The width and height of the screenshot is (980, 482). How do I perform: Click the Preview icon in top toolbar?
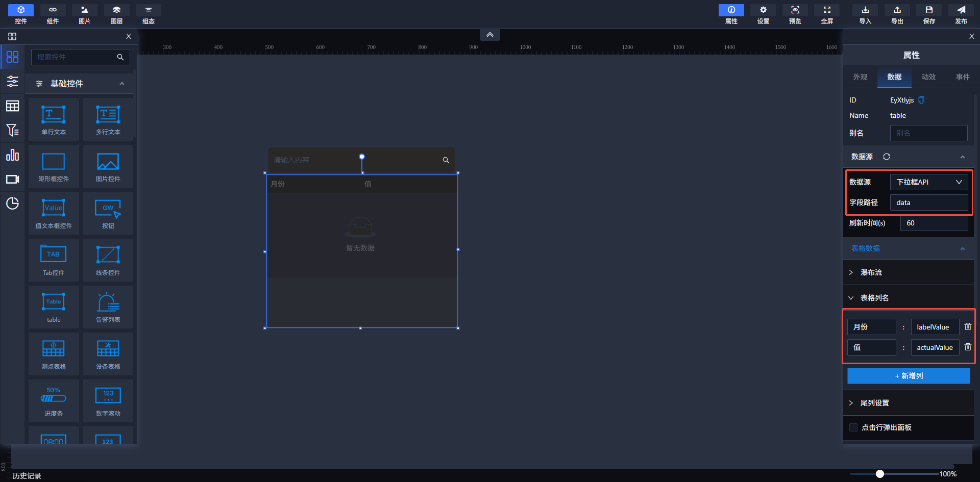pyautogui.click(x=795, y=10)
